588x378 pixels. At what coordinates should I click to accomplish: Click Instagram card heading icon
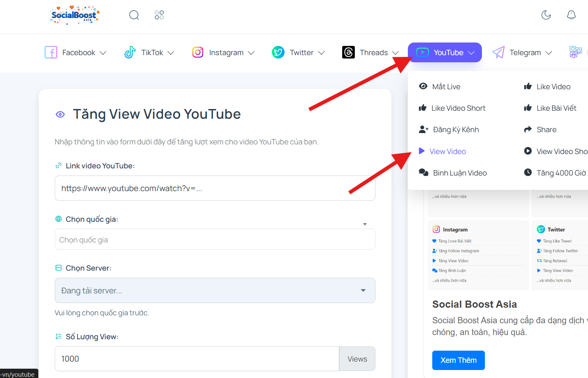436,229
